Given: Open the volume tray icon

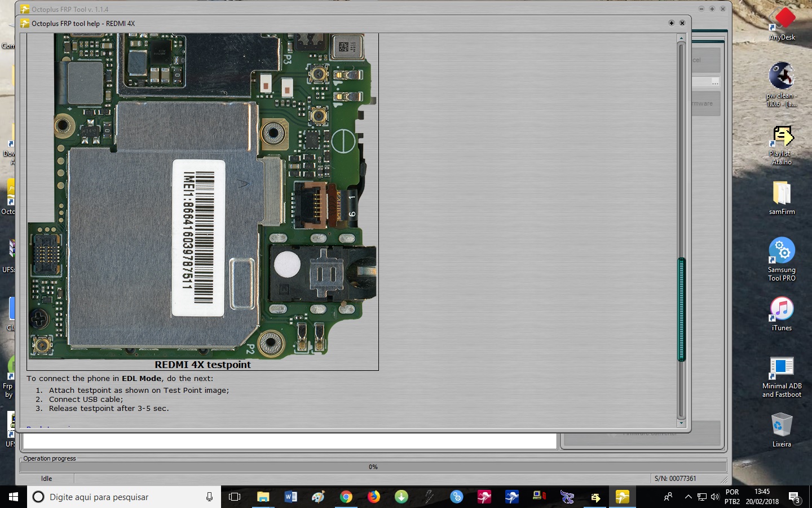Looking at the screenshot, I should point(715,497).
